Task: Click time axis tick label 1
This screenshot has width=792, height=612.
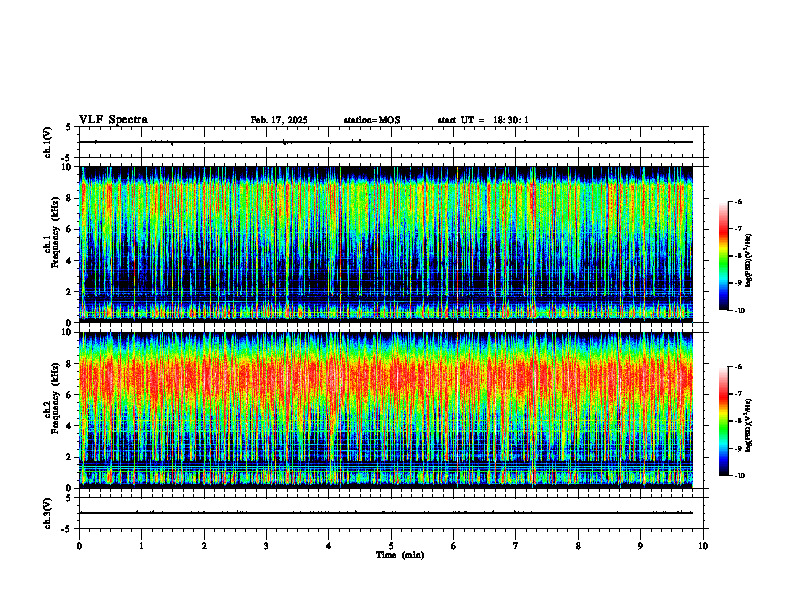Action: tap(141, 546)
